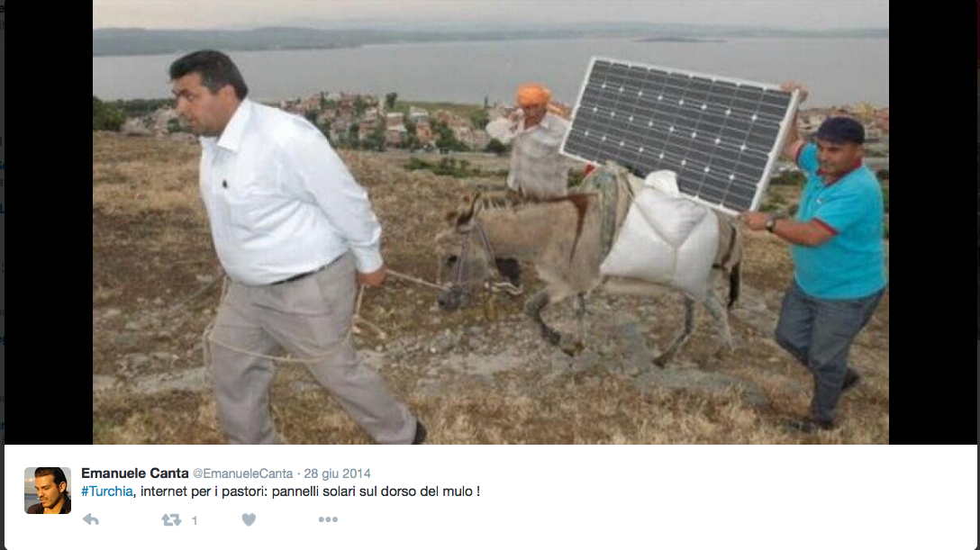This screenshot has height=550, width=980.
Task: Click the solar panel in the photo
Action: (x=679, y=133)
